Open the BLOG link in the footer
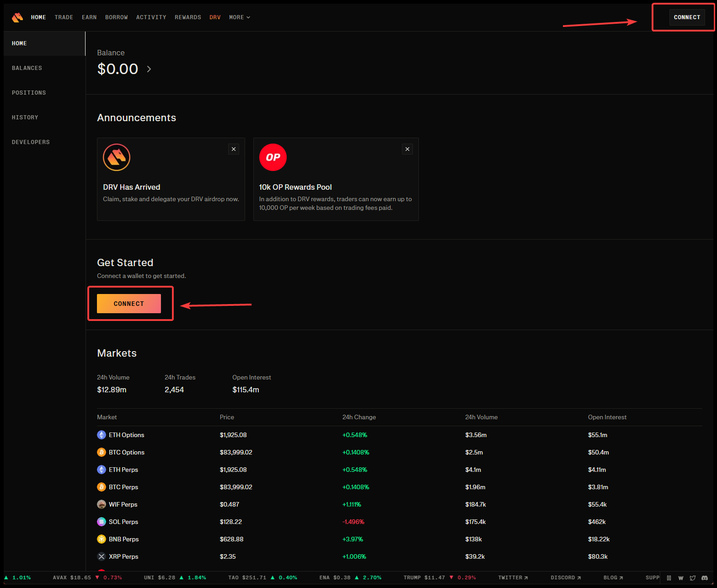Viewport: 717px width, 588px height. [613, 578]
